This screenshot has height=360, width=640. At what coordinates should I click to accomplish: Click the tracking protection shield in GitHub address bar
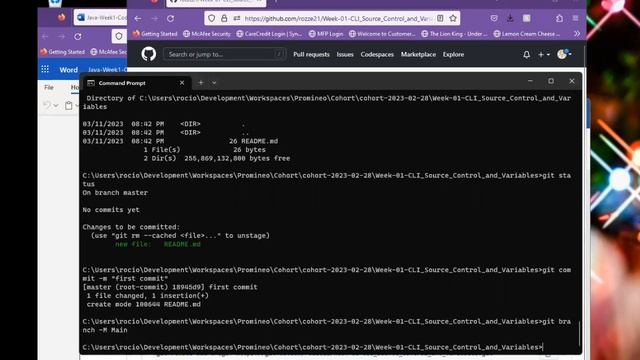[211, 18]
